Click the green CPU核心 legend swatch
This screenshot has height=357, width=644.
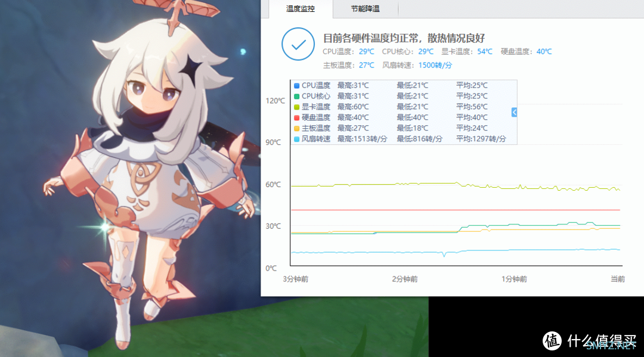(297, 97)
